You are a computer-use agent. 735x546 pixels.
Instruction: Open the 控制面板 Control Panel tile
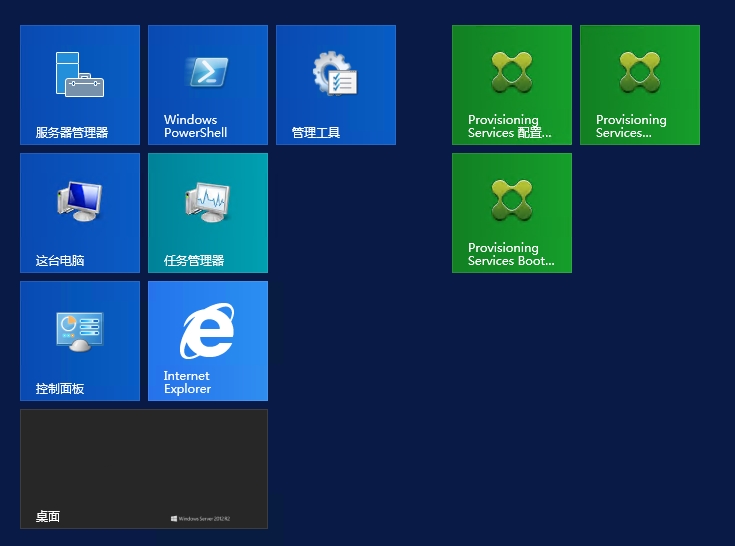click(80, 341)
